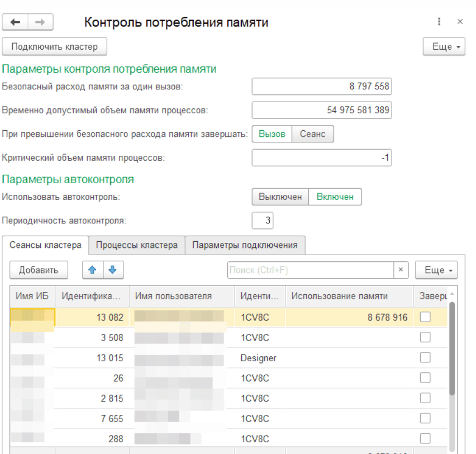This screenshot has width=476, height=454.
Task: Click the Подключить кластер button
Action: click(x=54, y=46)
